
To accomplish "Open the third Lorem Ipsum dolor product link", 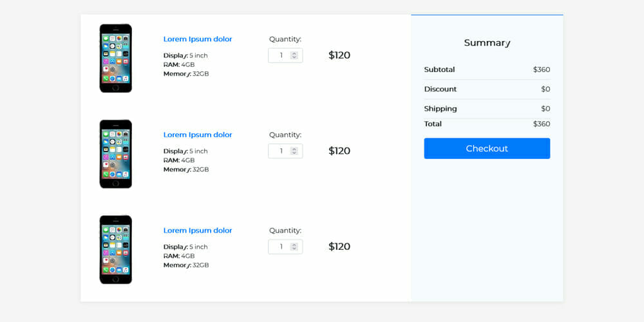I will coord(197,231).
